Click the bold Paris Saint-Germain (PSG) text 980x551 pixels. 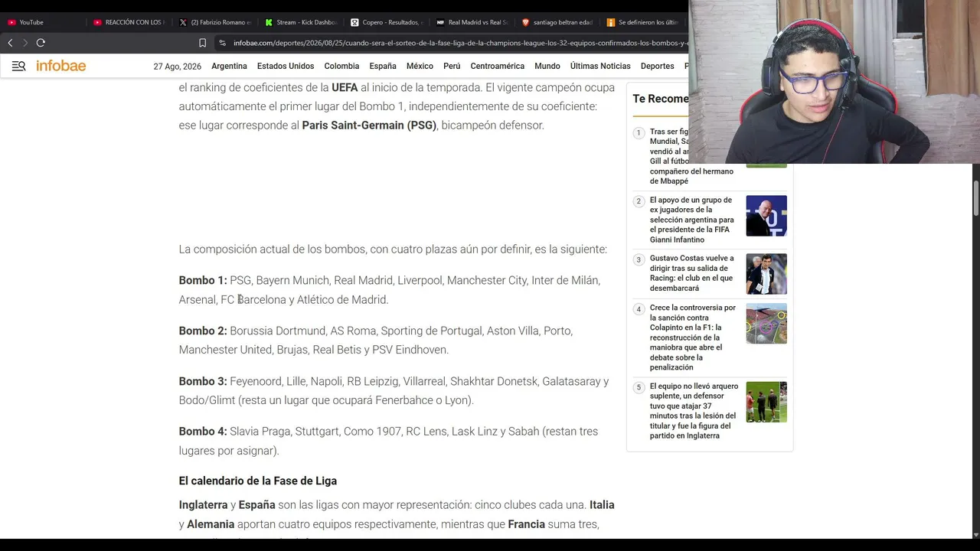(369, 125)
